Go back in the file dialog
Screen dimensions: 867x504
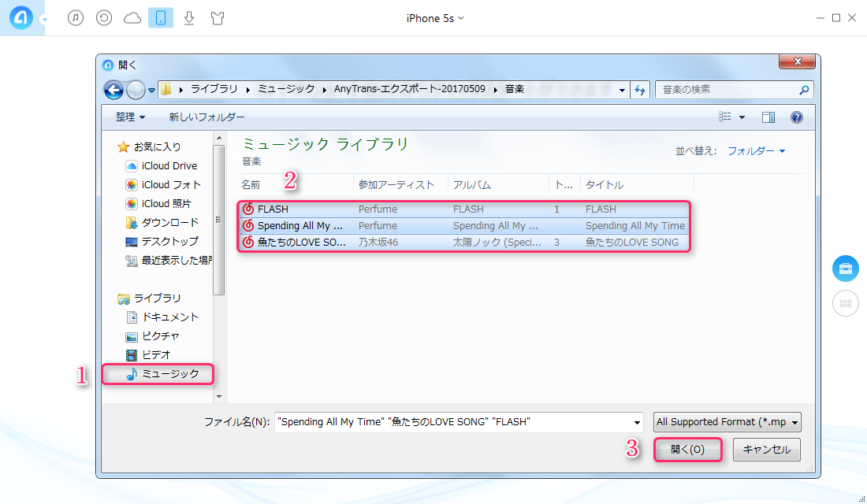tap(114, 90)
